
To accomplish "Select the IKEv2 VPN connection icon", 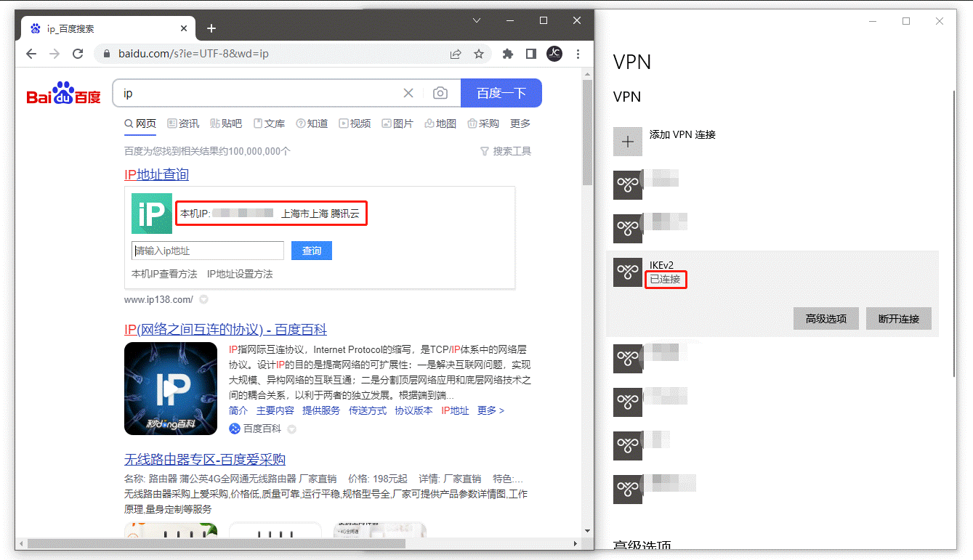I will (628, 272).
